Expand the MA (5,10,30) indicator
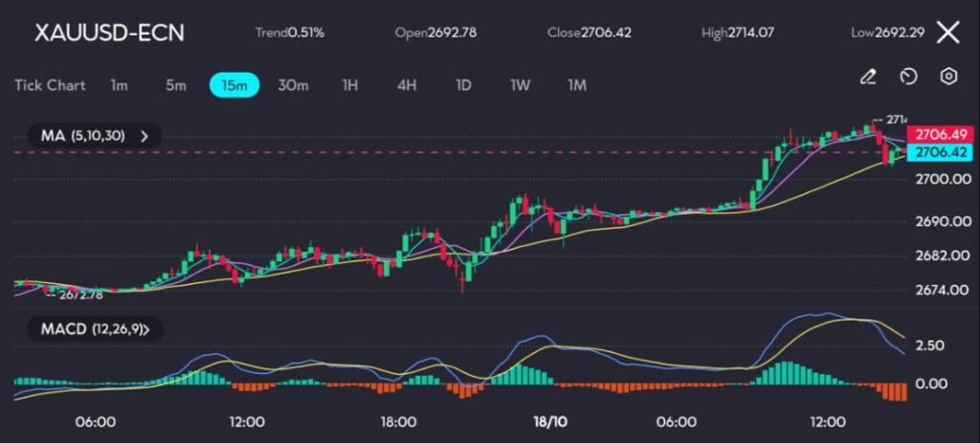The width and height of the screenshot is (980, 443). point(93,136)
